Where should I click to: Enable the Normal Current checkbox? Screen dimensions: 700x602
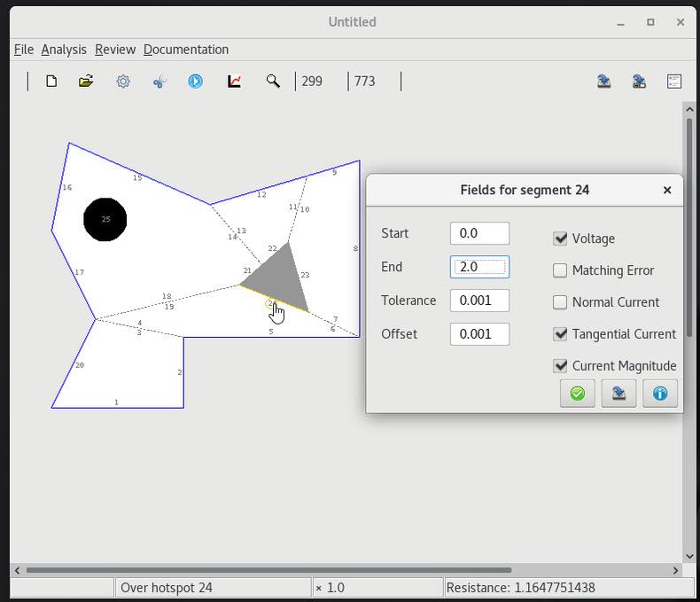click(560, 302)
